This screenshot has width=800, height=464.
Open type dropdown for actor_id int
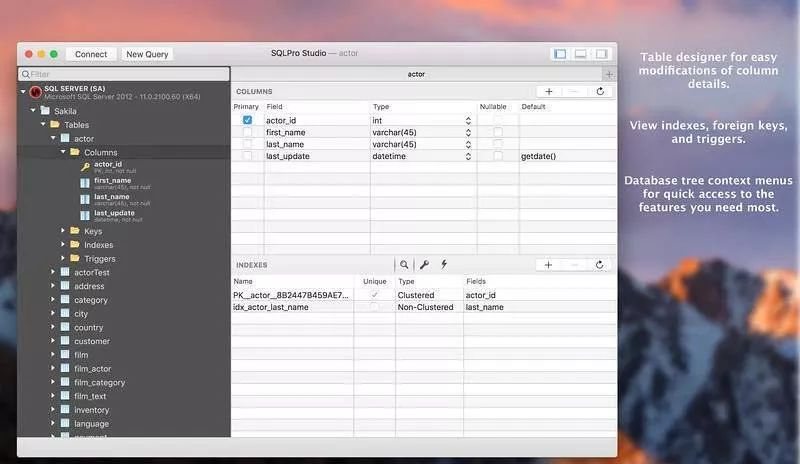click(x=468, y=120)
